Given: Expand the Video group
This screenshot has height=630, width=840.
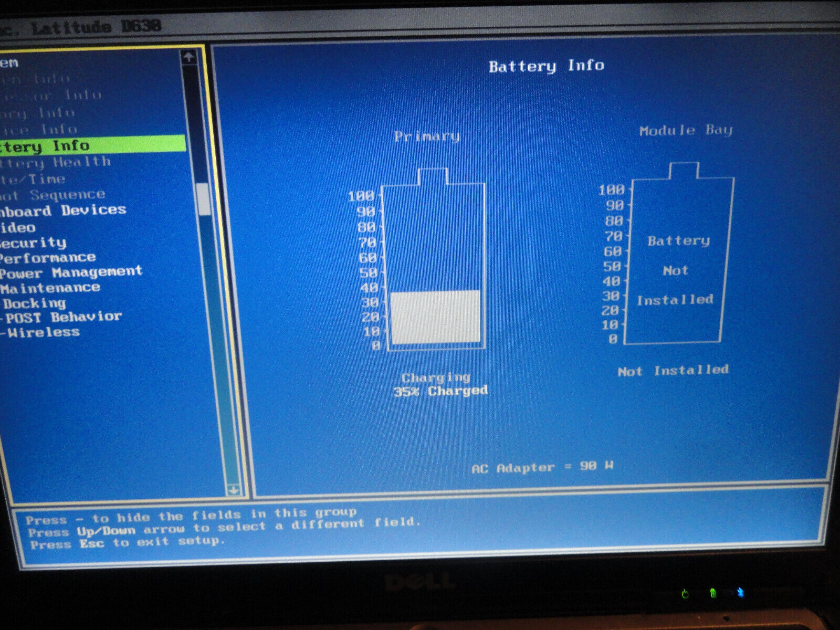Looking at the screenshot, I should 18,227.
